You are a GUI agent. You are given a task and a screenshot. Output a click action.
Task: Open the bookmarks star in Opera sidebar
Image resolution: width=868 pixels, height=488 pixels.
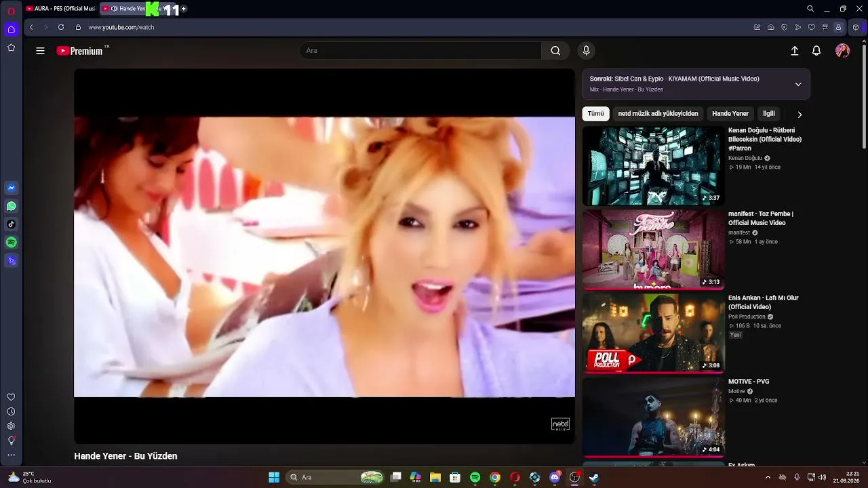(x=11, y=47)
